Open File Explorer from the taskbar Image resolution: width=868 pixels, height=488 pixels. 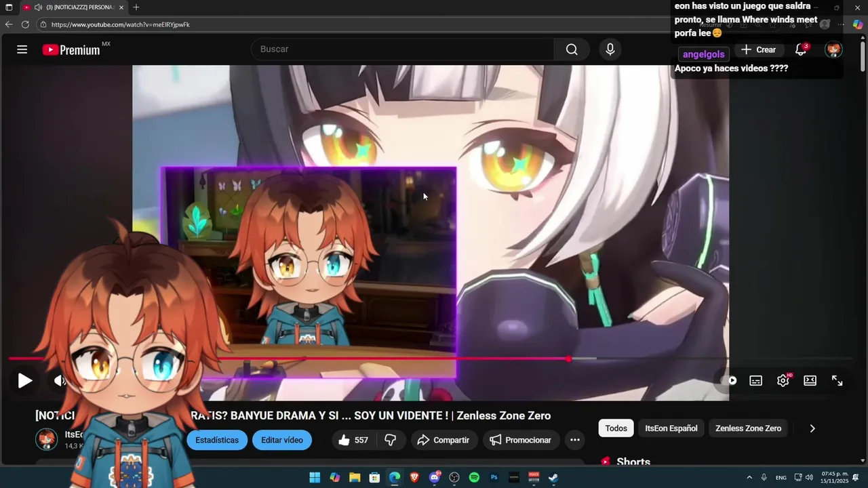355,477
